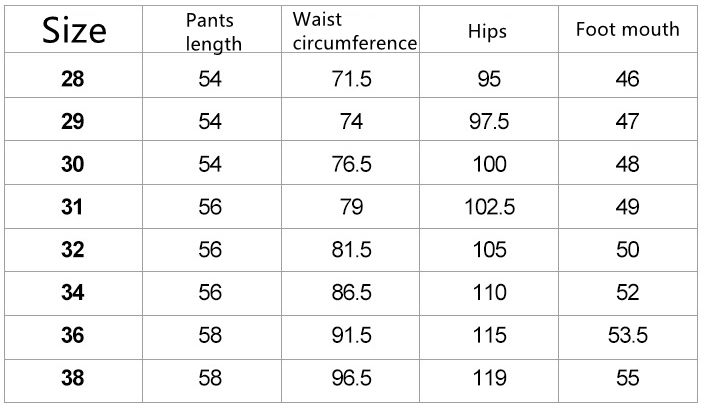This screenshot has height=409, width=702.
Task: Select the "Hips" column header
Action: 487,31
